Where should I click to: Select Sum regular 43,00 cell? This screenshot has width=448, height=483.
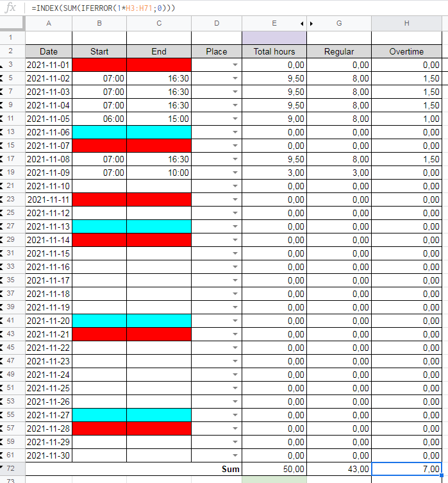(339, 469)
